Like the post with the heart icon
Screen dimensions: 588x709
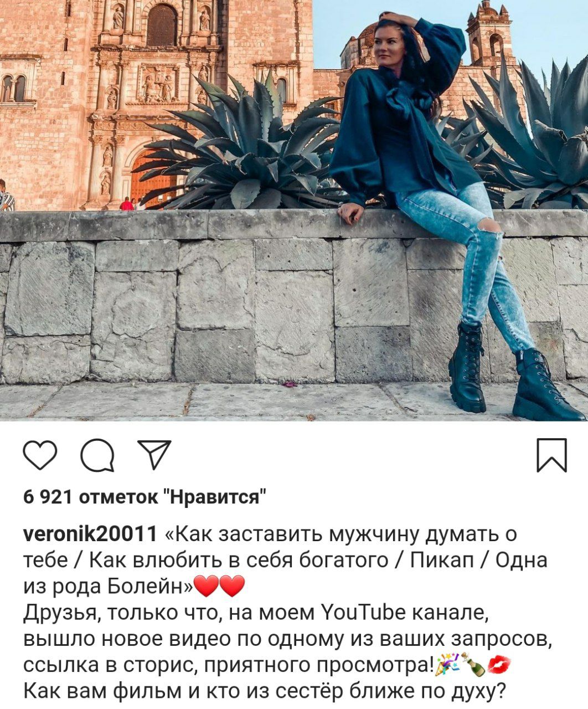40,455
